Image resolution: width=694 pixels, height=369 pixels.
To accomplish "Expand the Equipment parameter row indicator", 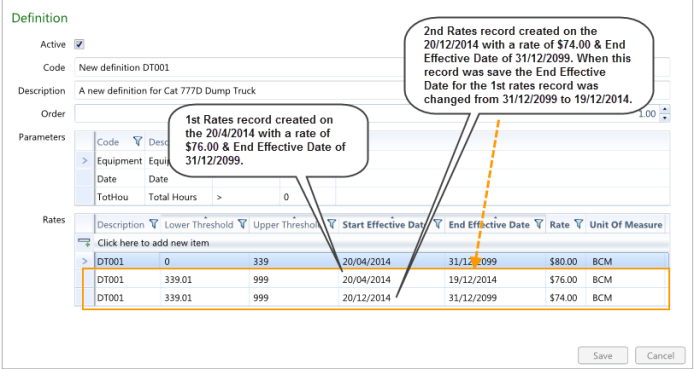I will 85,161.
